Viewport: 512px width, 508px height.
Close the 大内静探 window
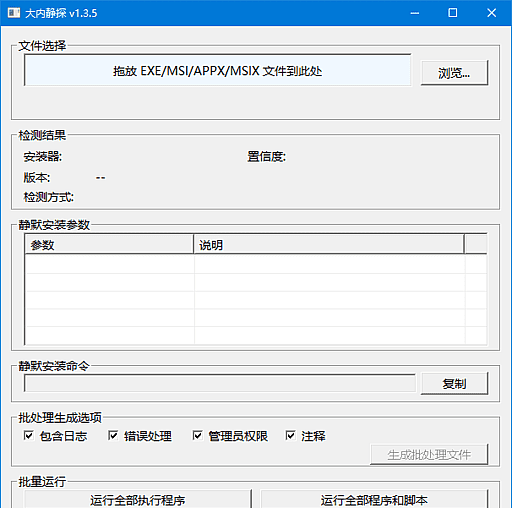pos(491,13)
